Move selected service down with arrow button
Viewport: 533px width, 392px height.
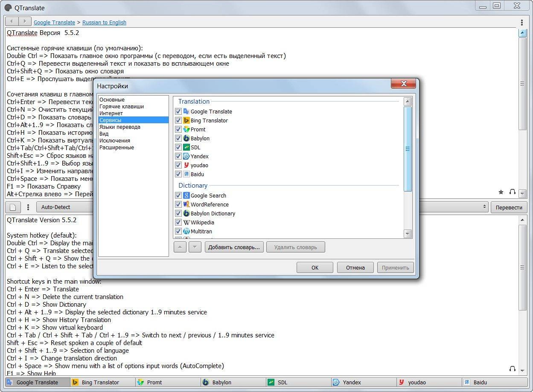[x=195, y=247]
